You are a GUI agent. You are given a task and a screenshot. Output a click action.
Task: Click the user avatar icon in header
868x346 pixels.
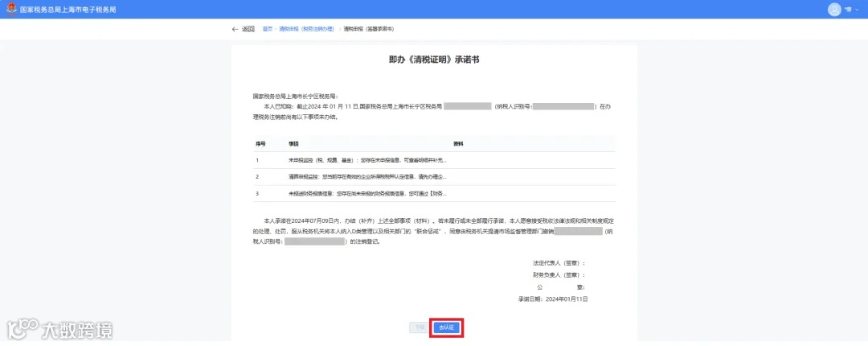834,10
